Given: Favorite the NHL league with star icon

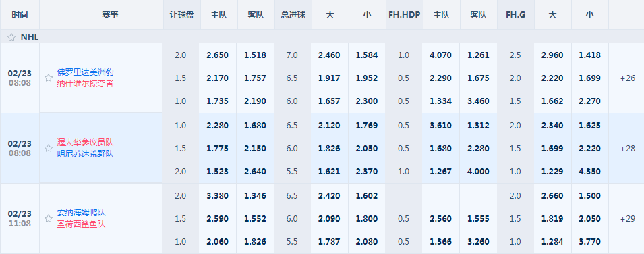Looking at the screenshot, I should [x=11, y=37].
